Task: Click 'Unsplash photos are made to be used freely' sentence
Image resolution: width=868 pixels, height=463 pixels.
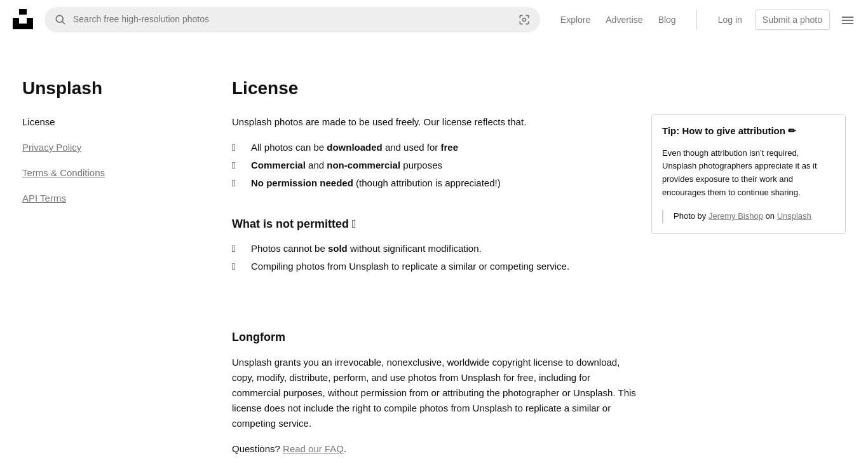Action: (379, 122)
